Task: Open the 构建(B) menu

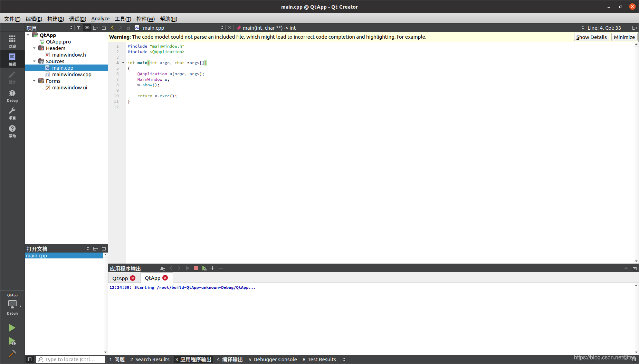Action: [x=56, y=19]
